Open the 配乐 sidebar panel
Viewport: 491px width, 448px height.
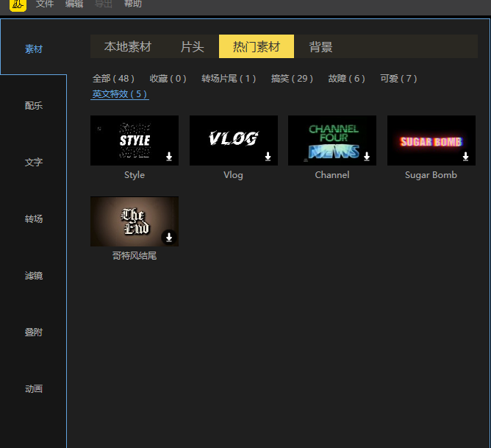(x=34, y=106)
